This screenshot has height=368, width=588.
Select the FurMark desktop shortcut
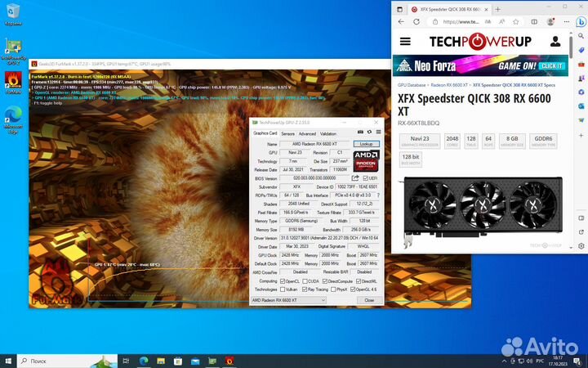[13, 83]
